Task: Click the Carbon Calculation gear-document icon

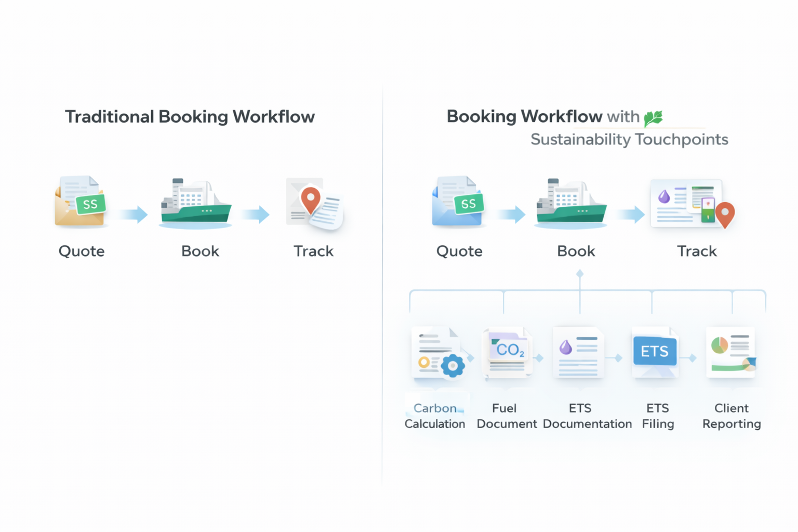Action: coord(438,353)
